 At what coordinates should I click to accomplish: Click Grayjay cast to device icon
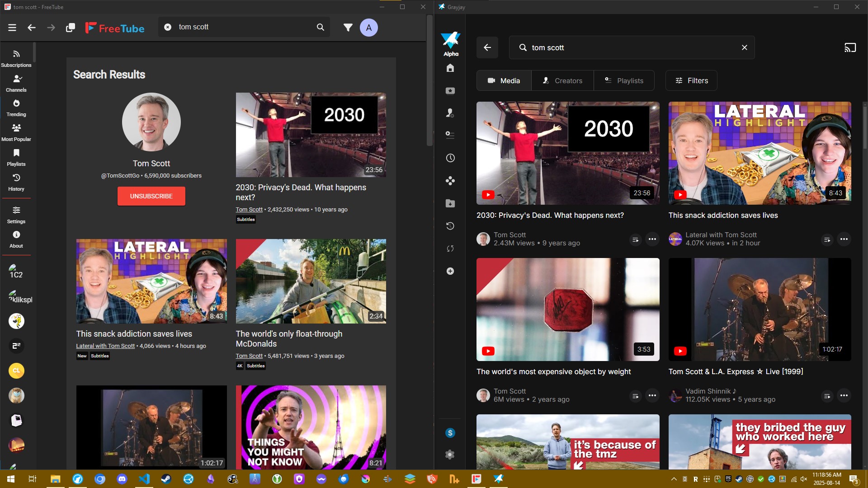(850, 47)
